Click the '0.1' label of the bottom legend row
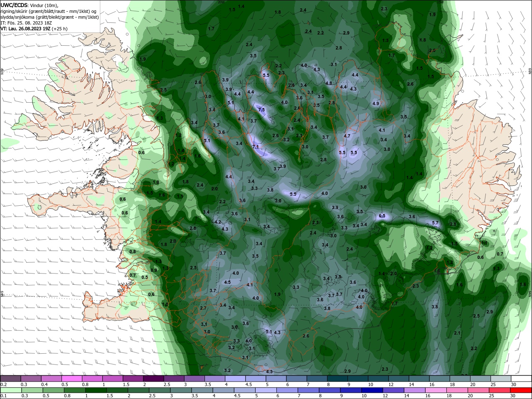Screen dimensions: 532x399 click(3, 396)
